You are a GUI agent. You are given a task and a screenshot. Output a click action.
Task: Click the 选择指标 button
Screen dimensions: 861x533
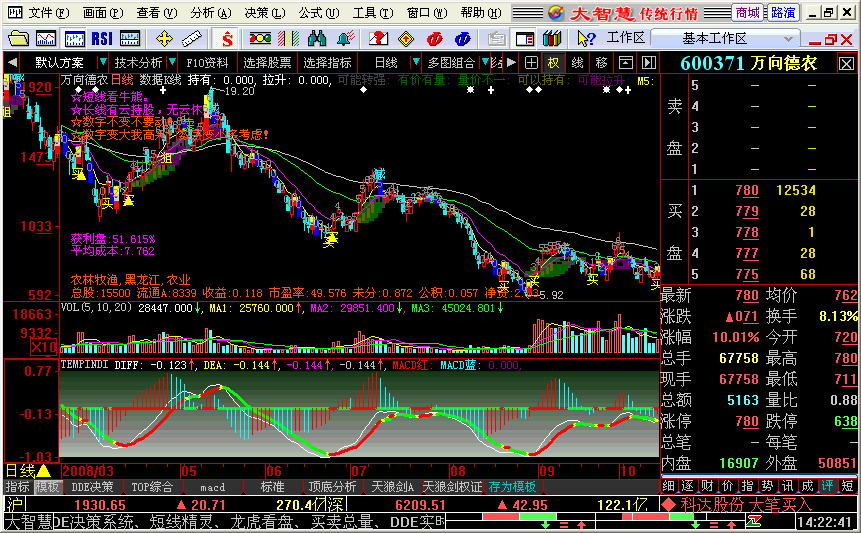coord(327,63)
